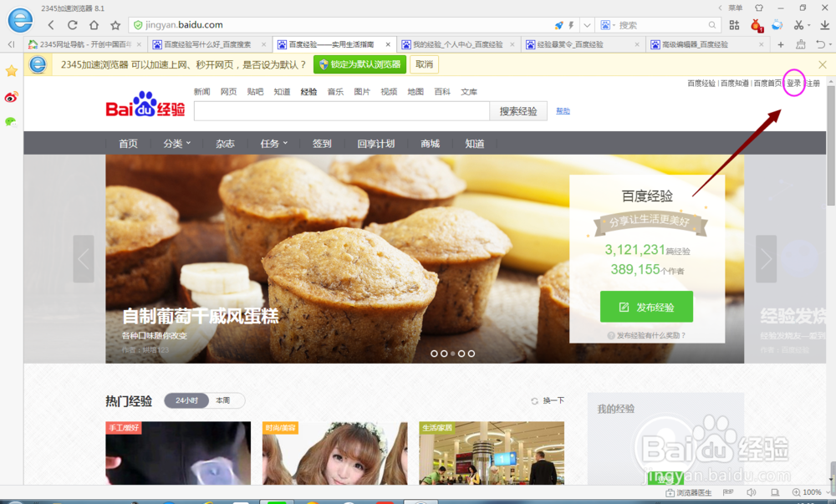Viewport: 836px width, 504px height.
Task: Open zoom level 100% control in status bar
Action: tap(807, 492)
